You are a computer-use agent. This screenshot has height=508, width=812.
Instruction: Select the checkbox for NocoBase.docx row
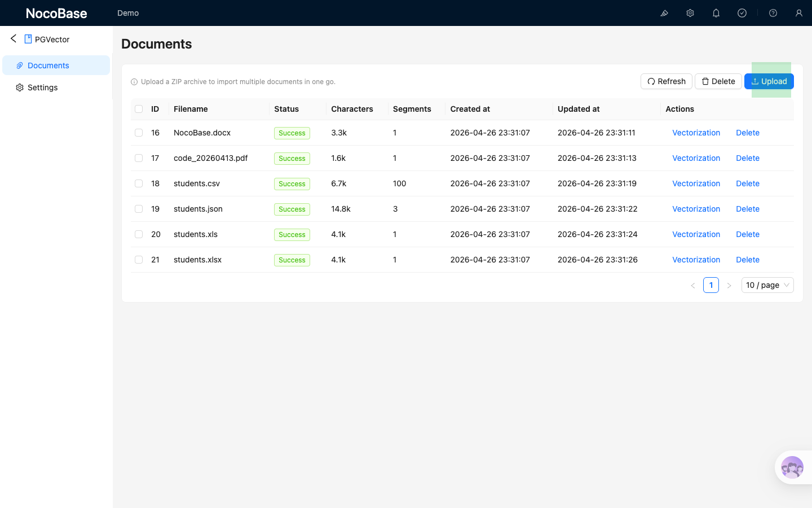pos(139,133)
